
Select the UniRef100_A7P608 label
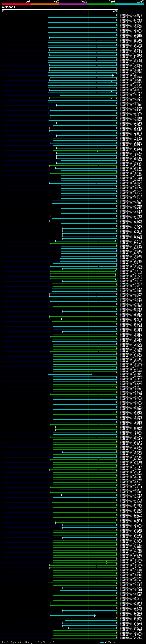click(x=131, y=42)
